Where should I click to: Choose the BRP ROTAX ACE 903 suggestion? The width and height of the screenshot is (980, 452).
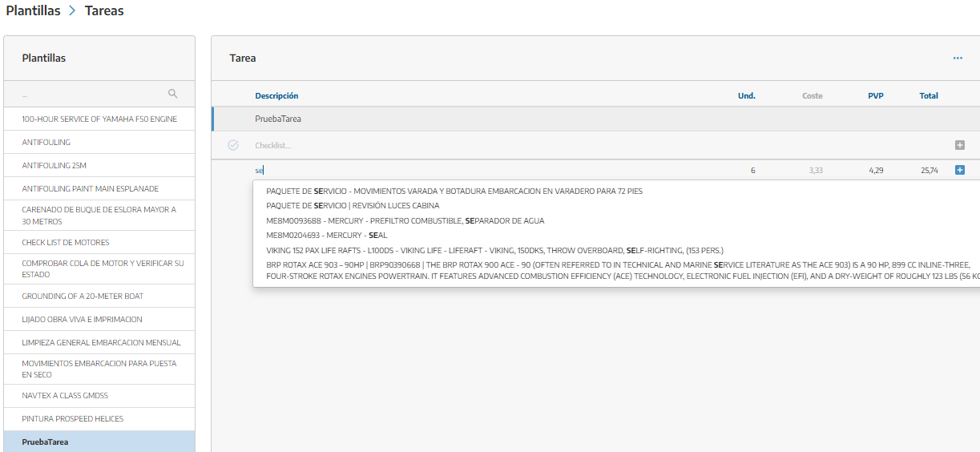(618, 272)
